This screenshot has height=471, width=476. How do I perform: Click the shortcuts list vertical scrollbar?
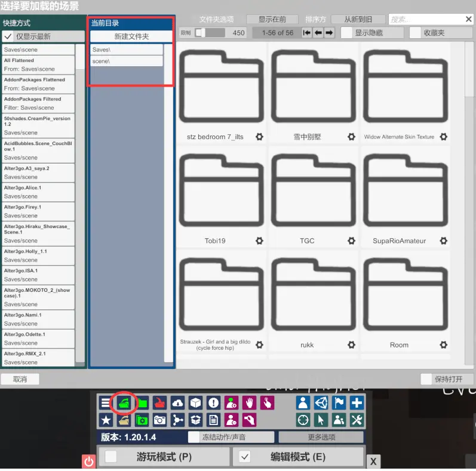point(80,203)
